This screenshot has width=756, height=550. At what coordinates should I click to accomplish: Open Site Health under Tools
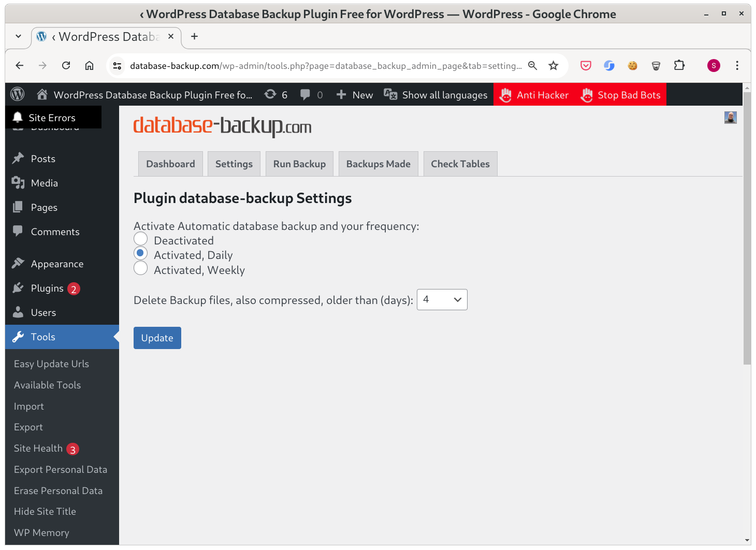pos(38,448)
